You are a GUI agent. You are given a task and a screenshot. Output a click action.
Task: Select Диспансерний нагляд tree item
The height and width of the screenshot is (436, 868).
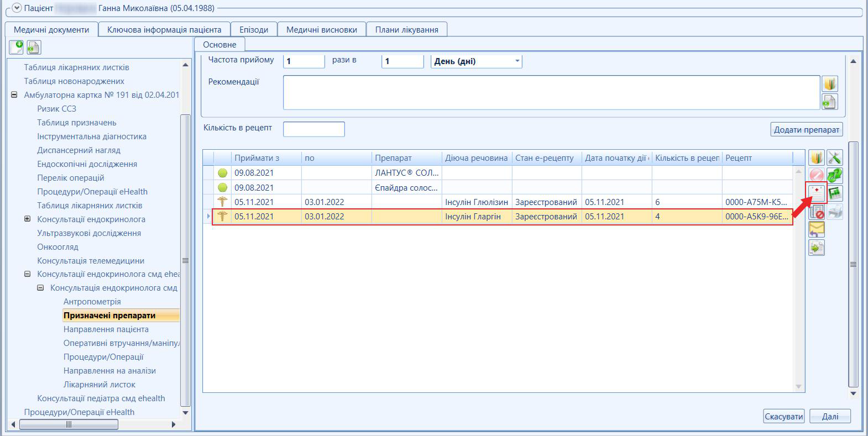[x=79, y=150]
